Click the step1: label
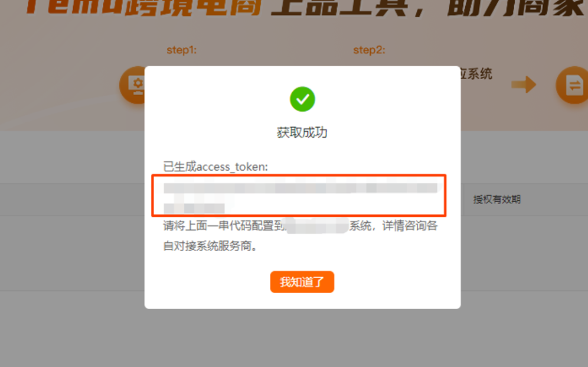The height and width of the screenshot is (367, 588). point(181,50)
